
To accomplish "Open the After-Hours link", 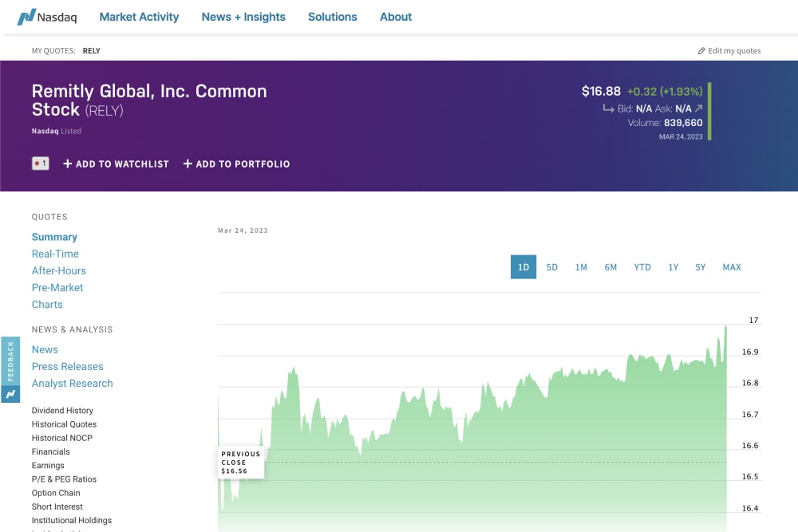I will [58, 270].
